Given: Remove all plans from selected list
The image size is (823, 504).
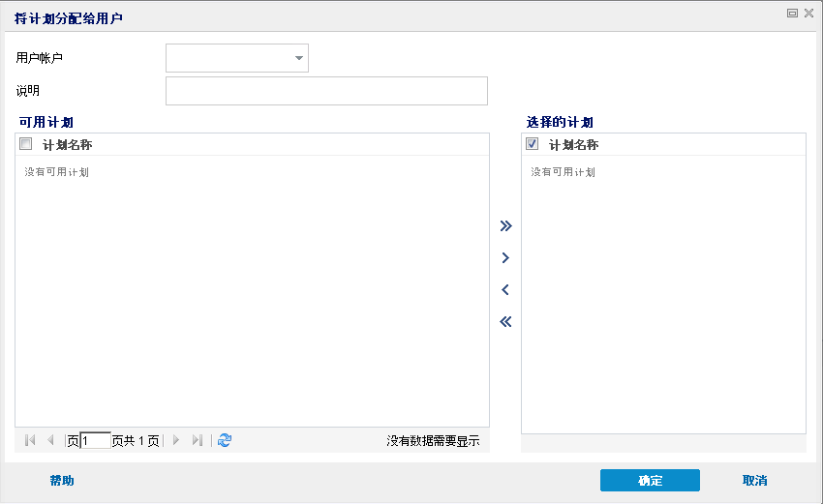Looking at the screenshot, I should tap(505, 321).
